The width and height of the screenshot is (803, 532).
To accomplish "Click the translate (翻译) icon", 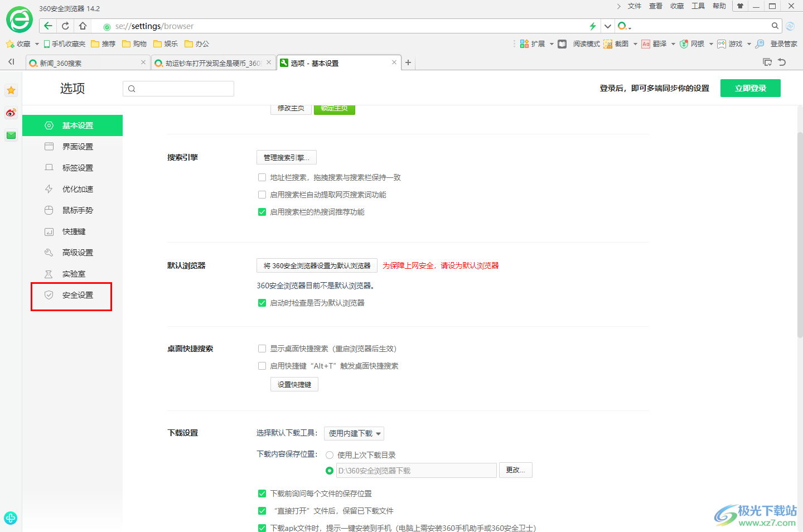I will point(646,43).
